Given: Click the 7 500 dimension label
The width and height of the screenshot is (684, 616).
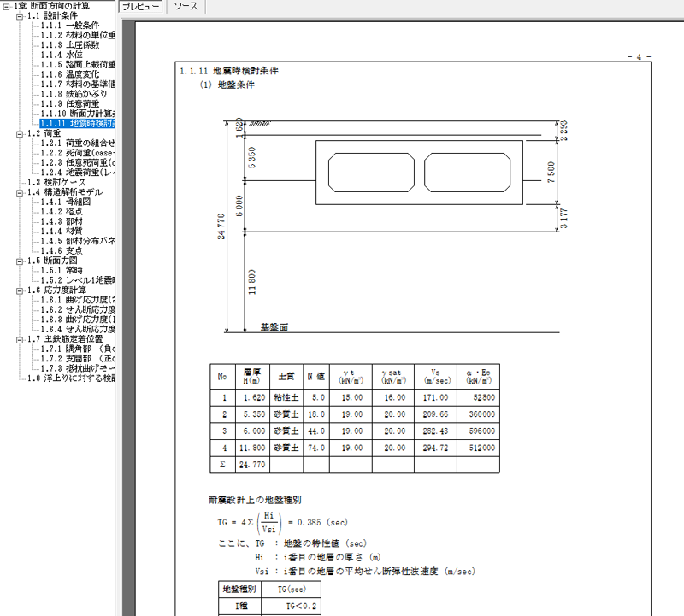Looking at the screenshot, I should 551,173.
